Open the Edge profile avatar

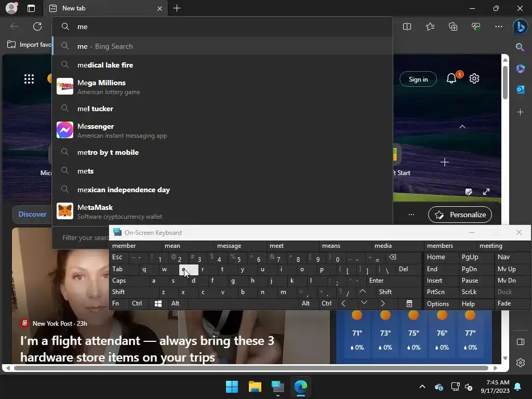point(11,8)
